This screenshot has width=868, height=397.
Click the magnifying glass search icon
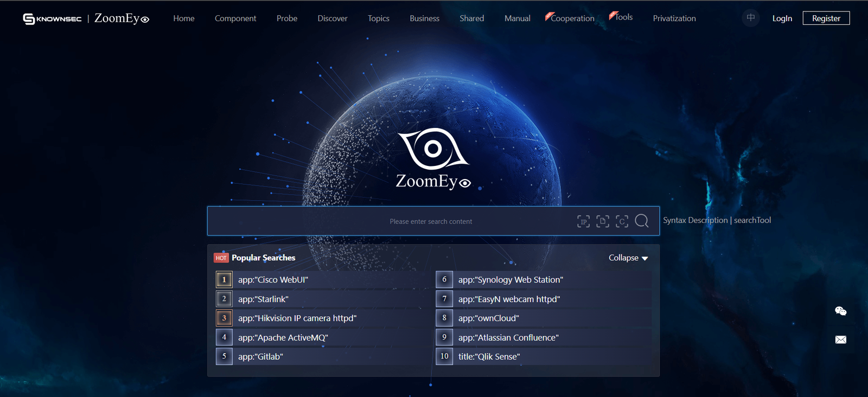point(642,221)
